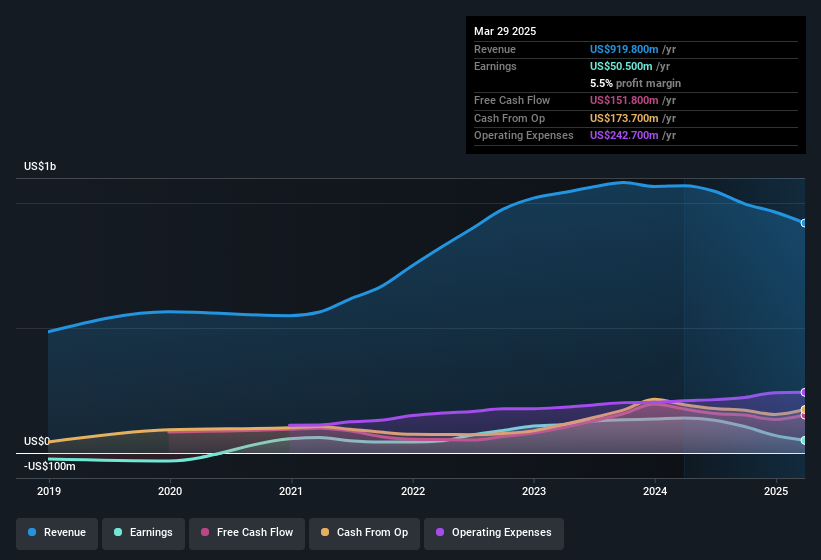Click the US$173.700m cash from op value
Screen dimensions: 821x560
tap(624, 118)
